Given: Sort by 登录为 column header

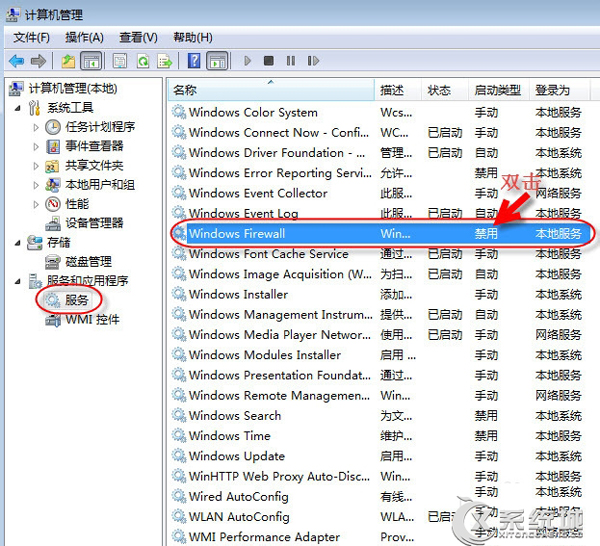Looking at the screenshot, I should (x=559, y=90).
